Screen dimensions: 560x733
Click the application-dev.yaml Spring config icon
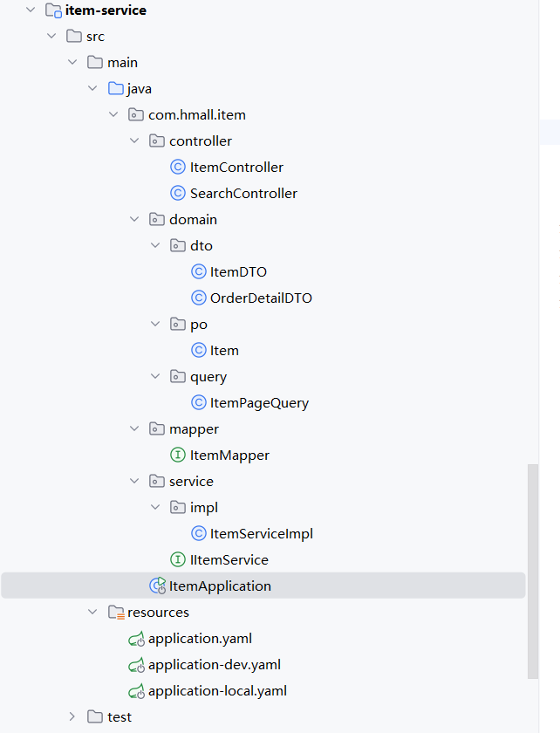click(136, 665)
